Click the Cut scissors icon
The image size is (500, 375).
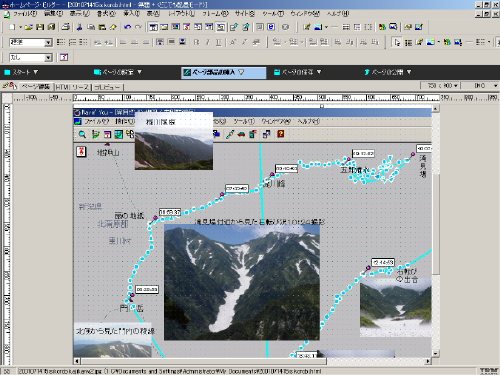(79, 27)
